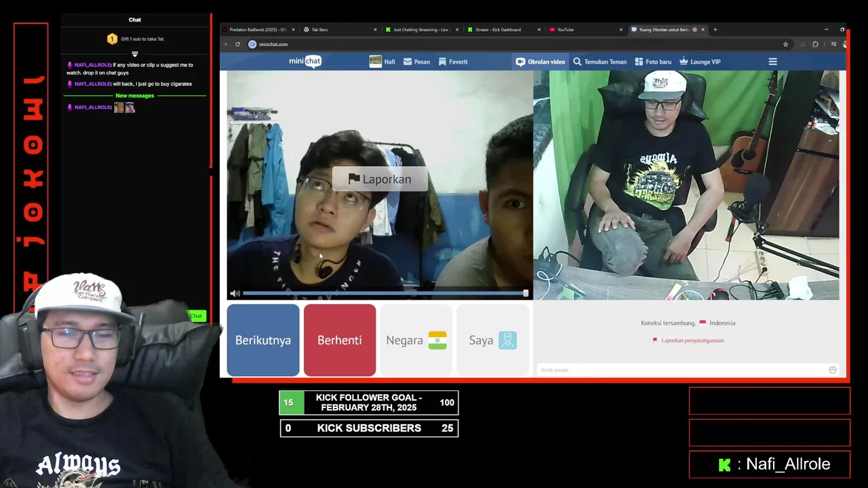Switch to Just Chatting Streaming tab
Screen dimensions: 868x488
(420, 30)
